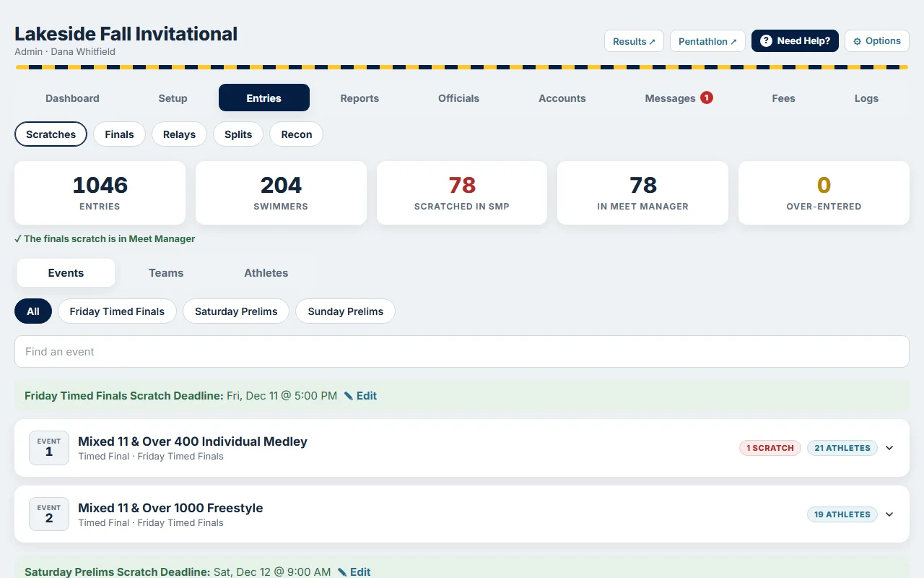Edit the Friday Timed Finals scratch deadline
This screenshot has height=578, width=924.
(x=361, y=396)
